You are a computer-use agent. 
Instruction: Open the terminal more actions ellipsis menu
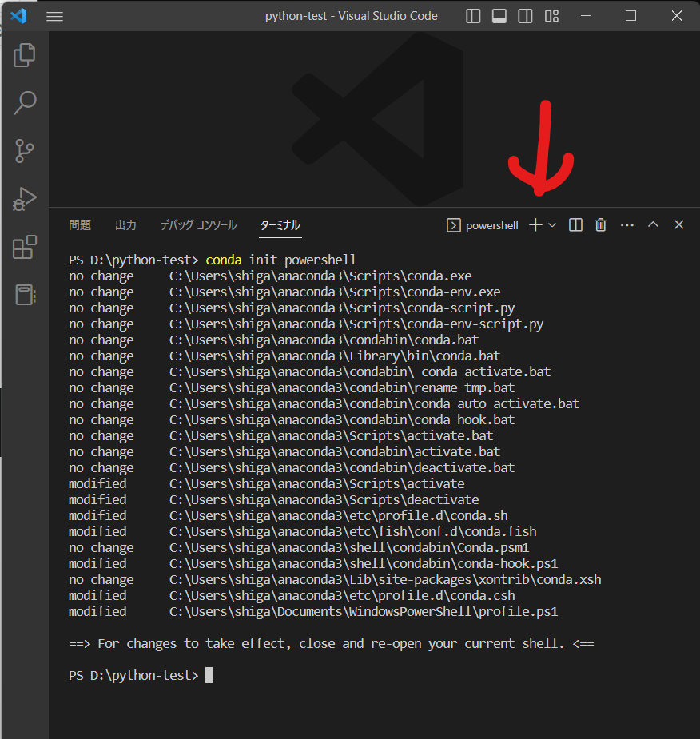pyautogui.click(x=626, y=224)
